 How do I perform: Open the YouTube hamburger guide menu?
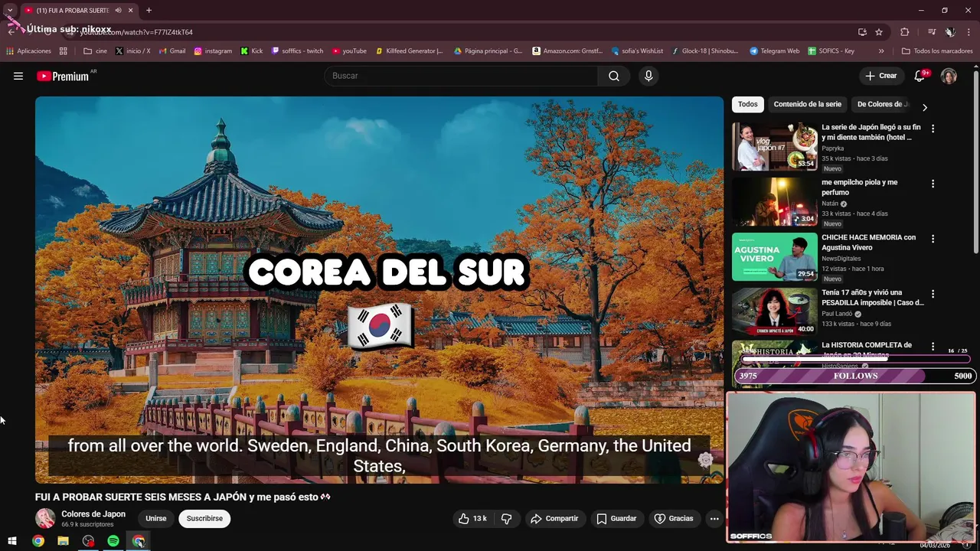pos(18,76)
